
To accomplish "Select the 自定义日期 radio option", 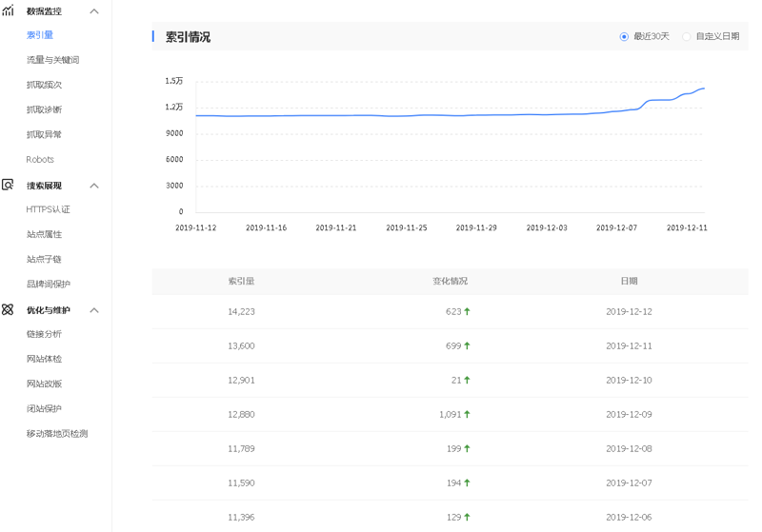I will (686, 36).
